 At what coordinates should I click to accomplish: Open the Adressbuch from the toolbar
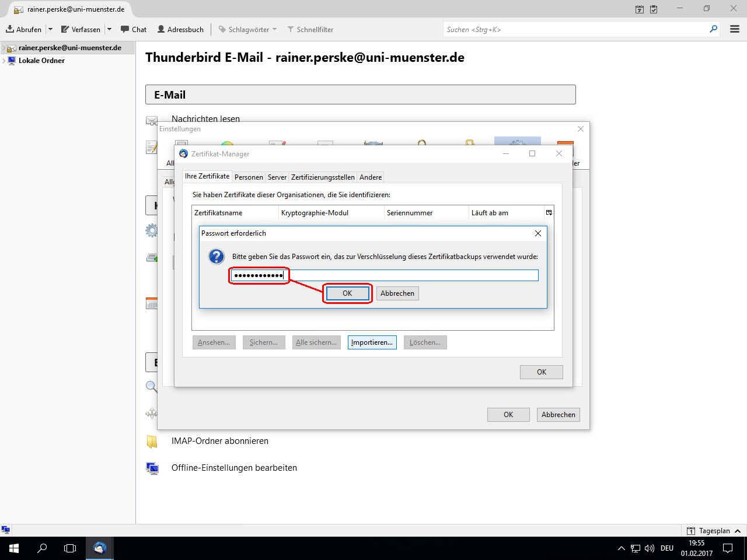point(180,29)
